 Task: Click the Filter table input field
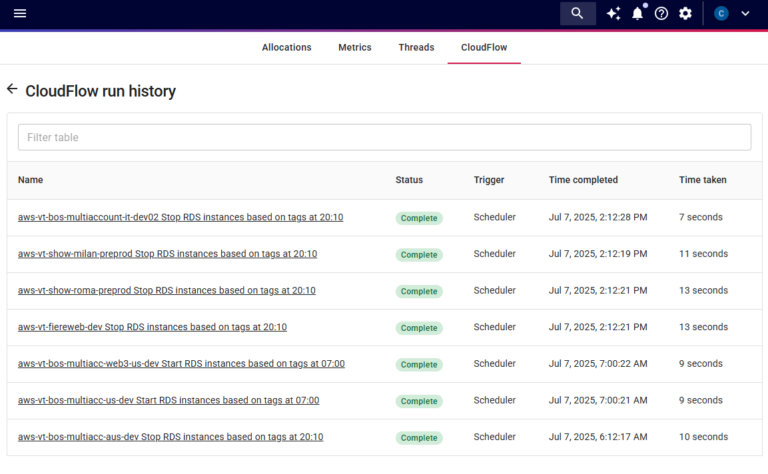coord(384,137)
